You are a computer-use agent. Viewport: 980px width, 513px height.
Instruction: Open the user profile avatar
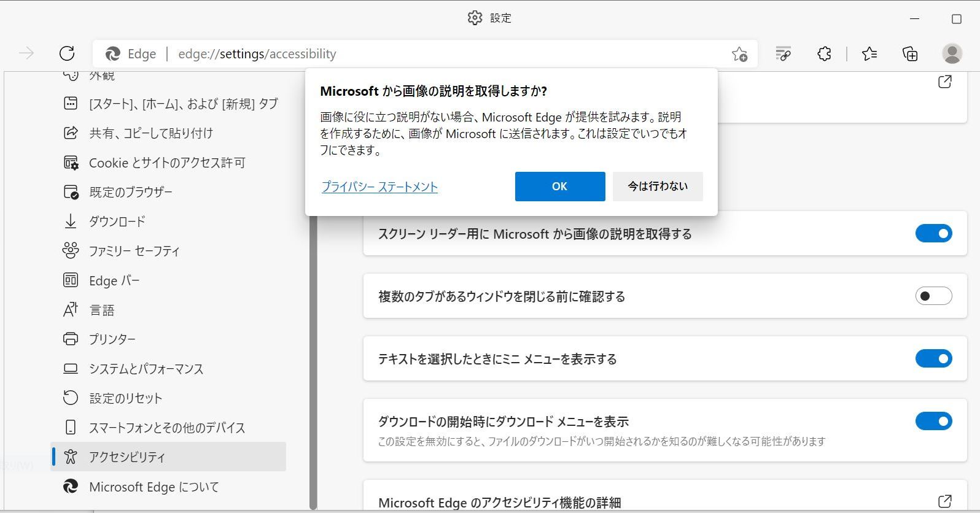[x=952, y=54]
